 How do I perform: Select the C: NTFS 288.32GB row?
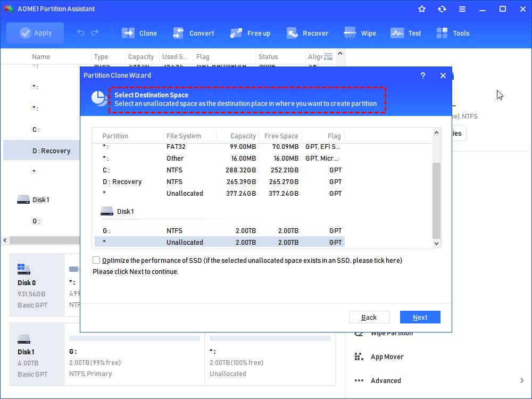tap(220, 170)
